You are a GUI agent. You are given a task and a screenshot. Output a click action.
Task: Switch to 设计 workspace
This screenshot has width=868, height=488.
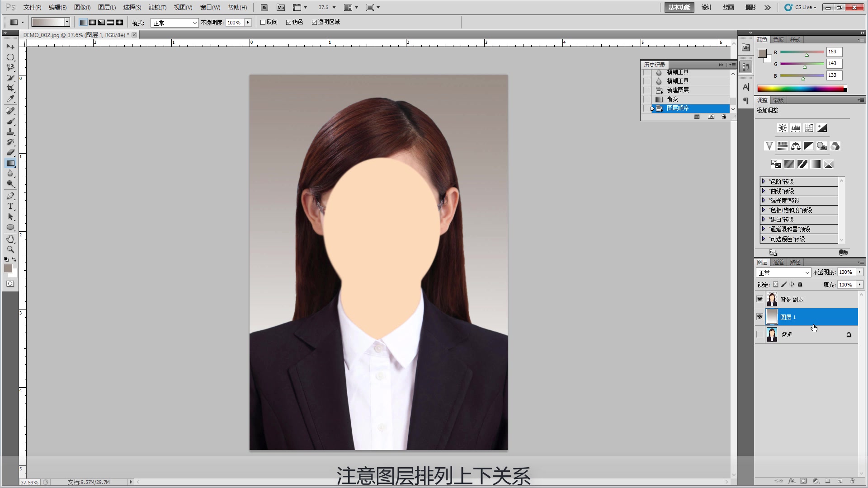(707, 7)
